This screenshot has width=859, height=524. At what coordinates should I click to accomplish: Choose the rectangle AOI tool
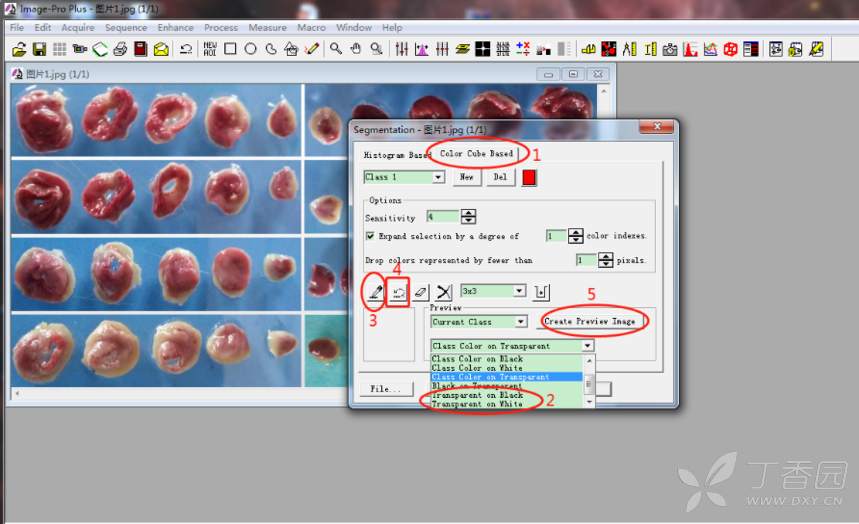click(x=230, y=49)
